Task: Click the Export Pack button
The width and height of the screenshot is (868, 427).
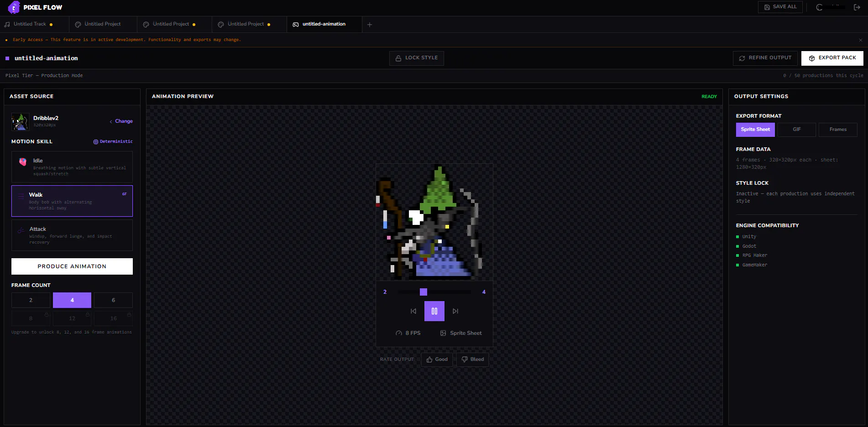Action: [832, 58]
